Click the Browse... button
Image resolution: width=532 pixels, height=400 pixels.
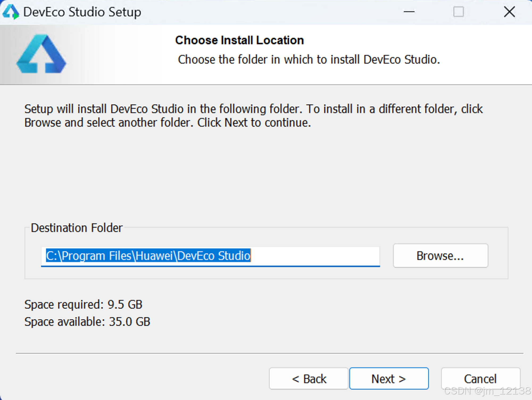coord(440,256)
